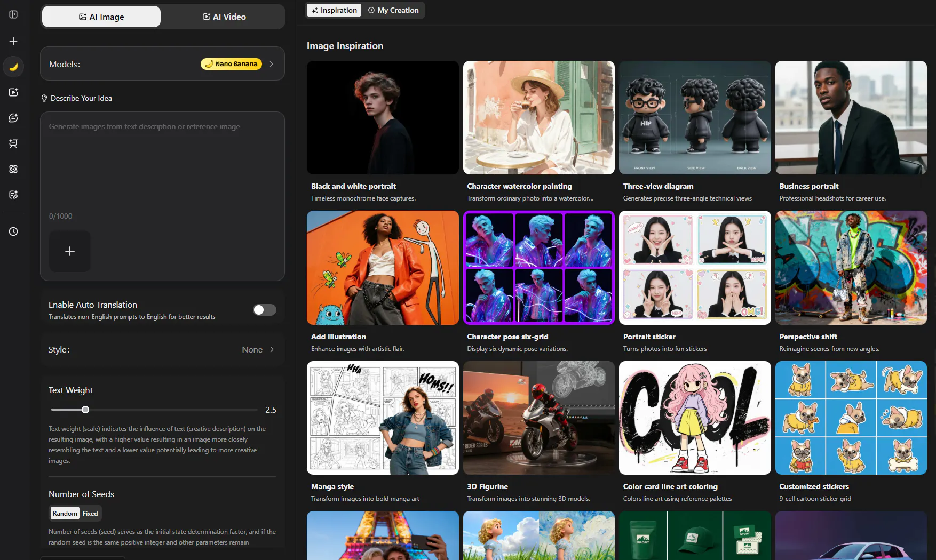The height and width of the screenshot is (560, 936).
Task: Click the Customized stickers title text
Action: tap(814, 486)
